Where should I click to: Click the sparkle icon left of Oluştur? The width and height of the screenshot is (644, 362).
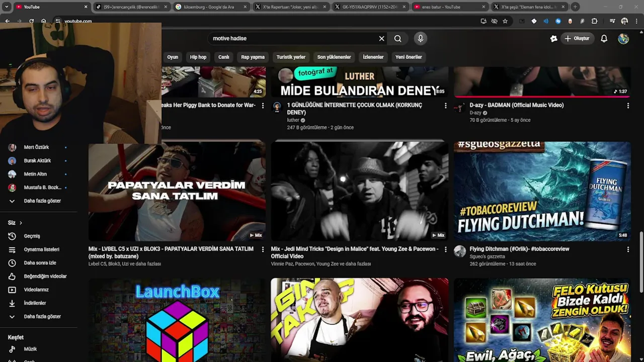click(x=553, y=38)
